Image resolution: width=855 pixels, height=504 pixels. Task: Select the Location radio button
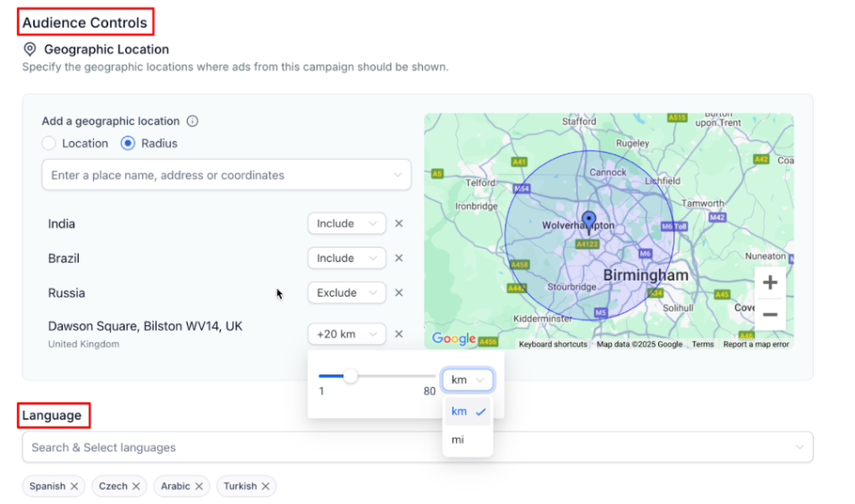pos(48,144)
